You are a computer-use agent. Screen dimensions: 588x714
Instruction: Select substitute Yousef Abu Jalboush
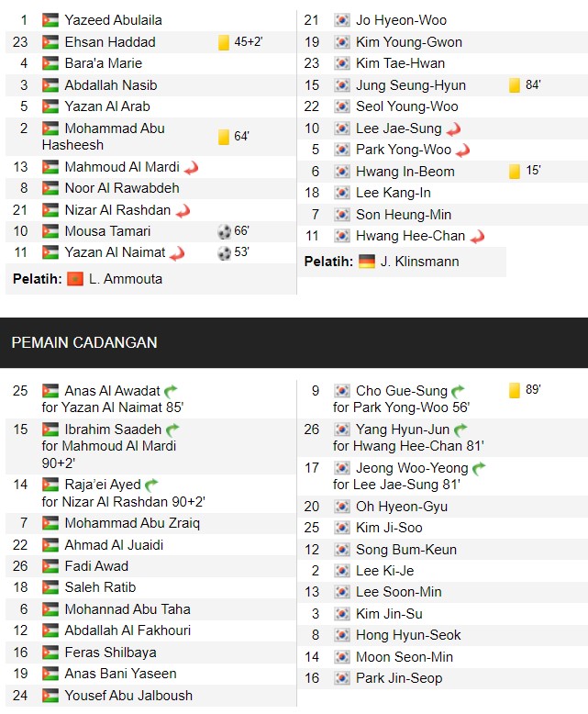[128, 696]
